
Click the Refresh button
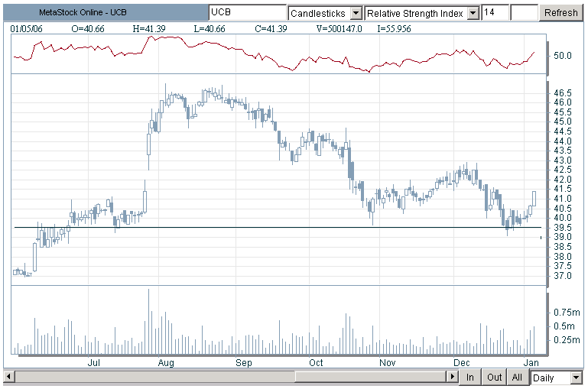coord(561,13)
